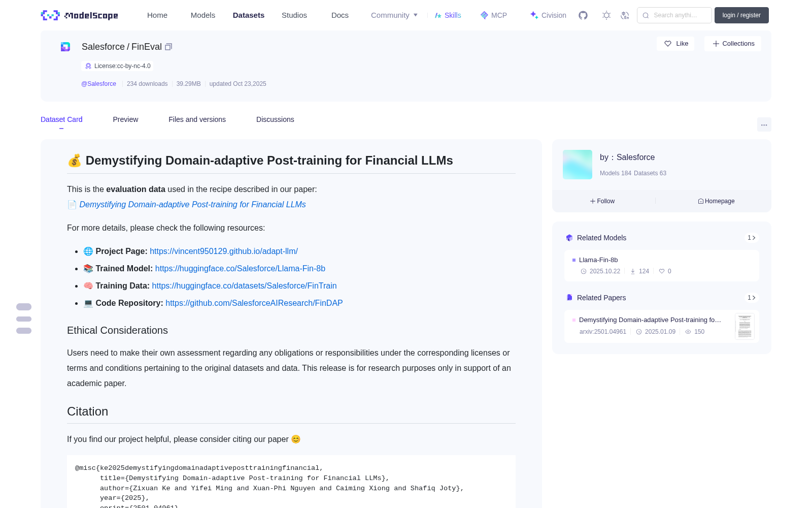Like the FinEval dataset
The width and height of the screenshot is (812, 508).
coord(676,44)
